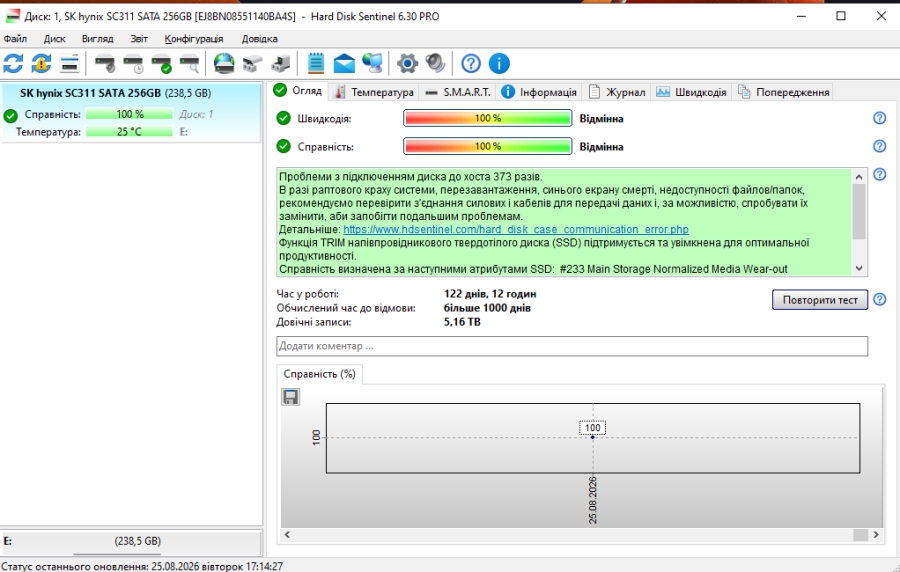900x572 pixels.
Task: Click the disk with magnifier icon
Action: tap(189, 63)
